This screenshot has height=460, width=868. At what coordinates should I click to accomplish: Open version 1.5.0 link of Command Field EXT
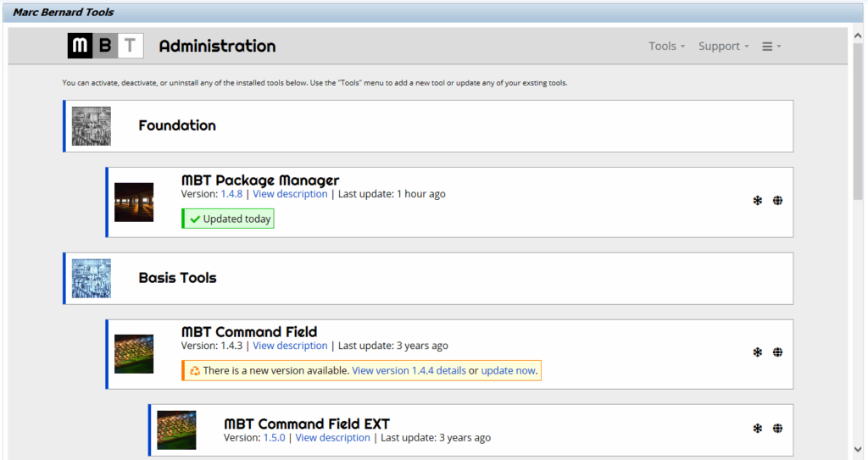tap(274, 438)
